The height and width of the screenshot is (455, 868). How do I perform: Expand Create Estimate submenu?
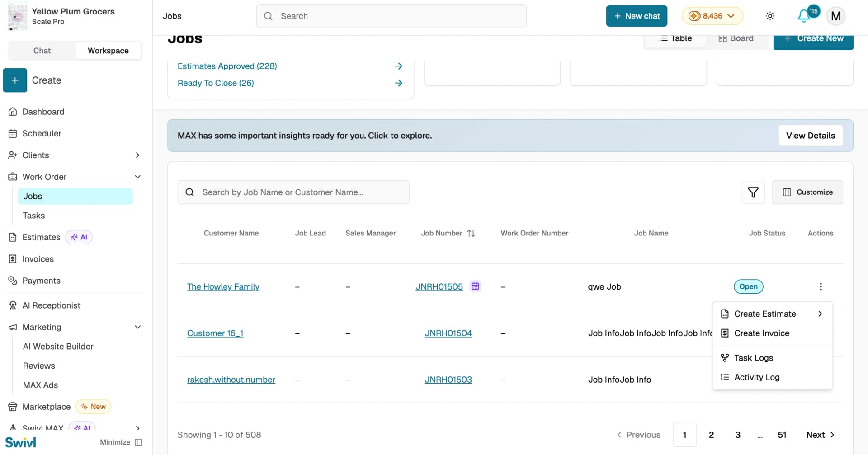[x=772, y=314]
